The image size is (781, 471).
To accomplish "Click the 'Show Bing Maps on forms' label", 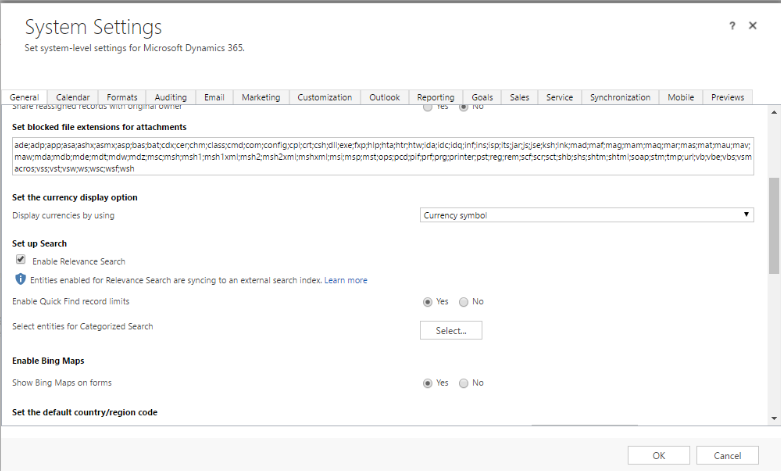I will coord(62,383).
